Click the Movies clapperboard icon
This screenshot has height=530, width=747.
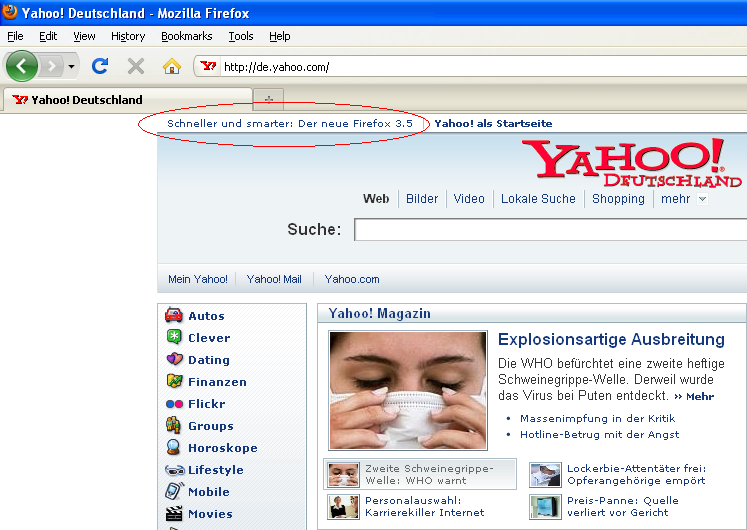click(x=174, y=514)
